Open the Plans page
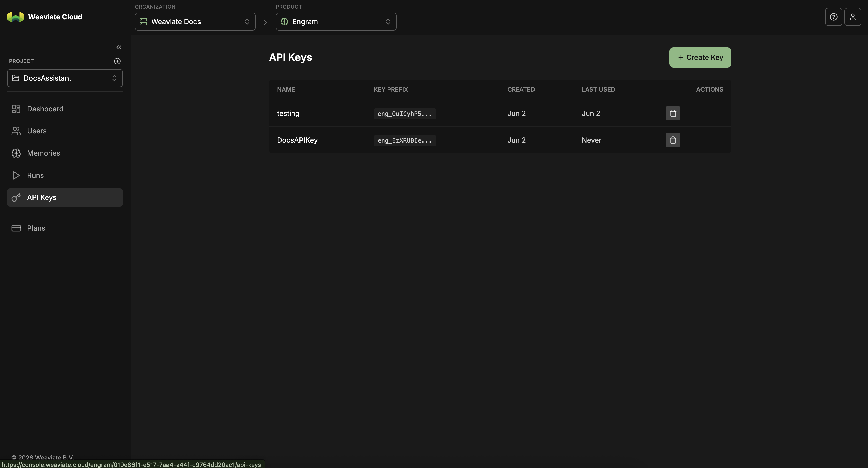 pos(65,228)
